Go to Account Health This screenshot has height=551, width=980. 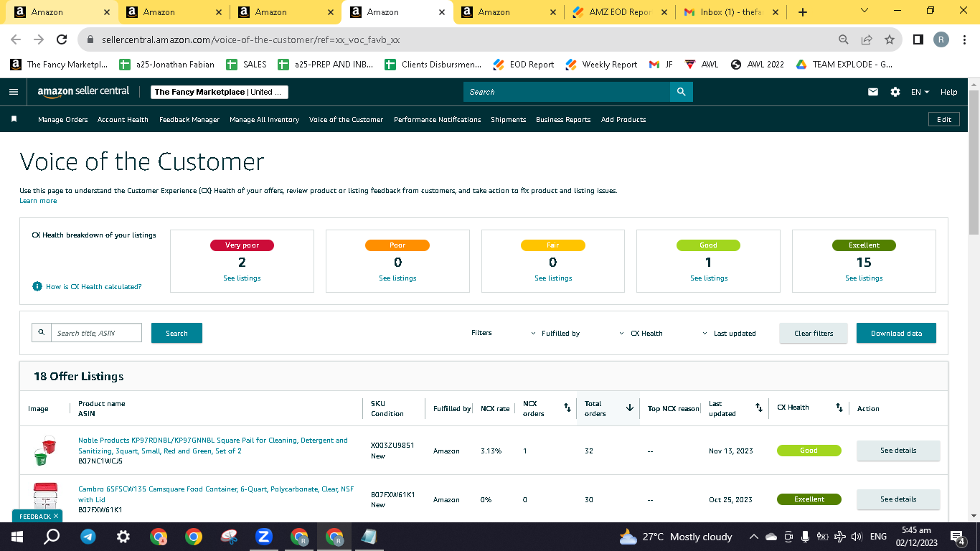[x=123, y=120]
